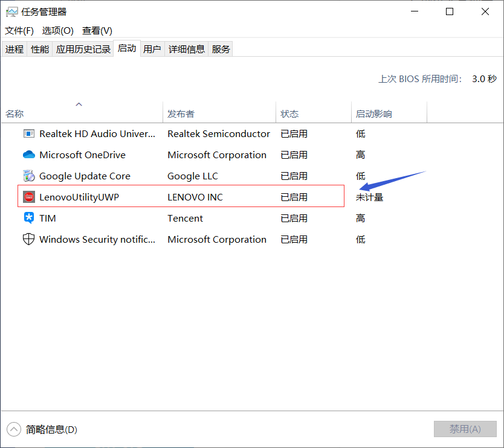
Task: Click the 禁用(A) button
Action: click(x=465, y=429)
